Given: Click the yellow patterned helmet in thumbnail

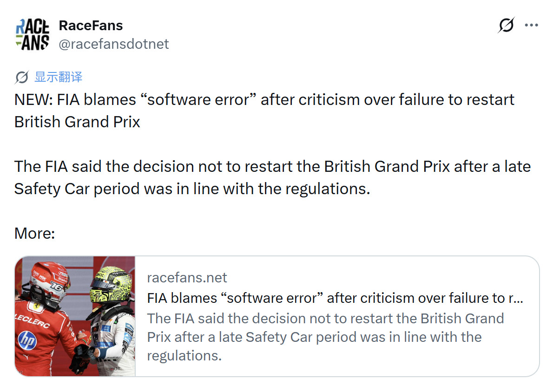Looking at the screenshot, I should 111,285.
